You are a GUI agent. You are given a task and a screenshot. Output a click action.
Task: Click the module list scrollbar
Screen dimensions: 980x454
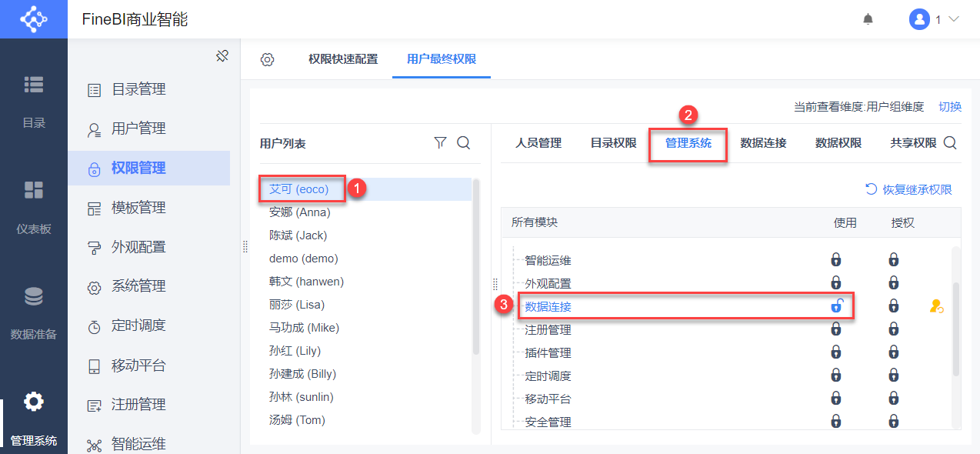tap(956, 329)
